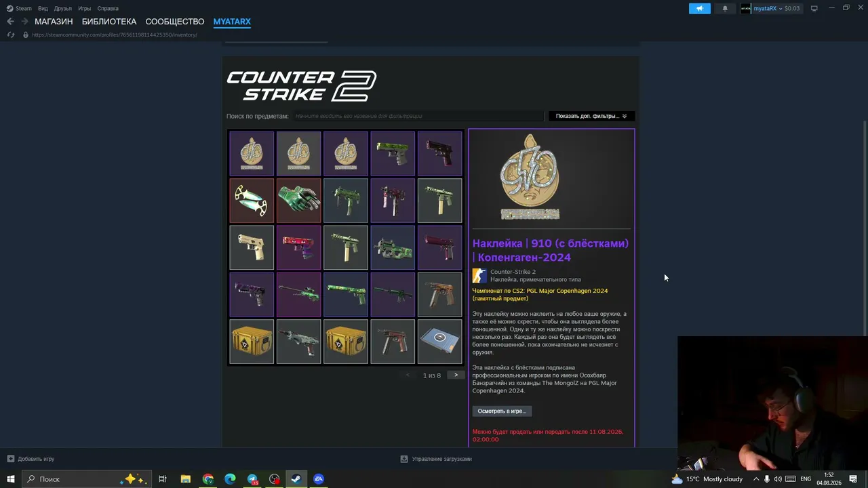Switch to Big Picture mode icon

(814, 8)
